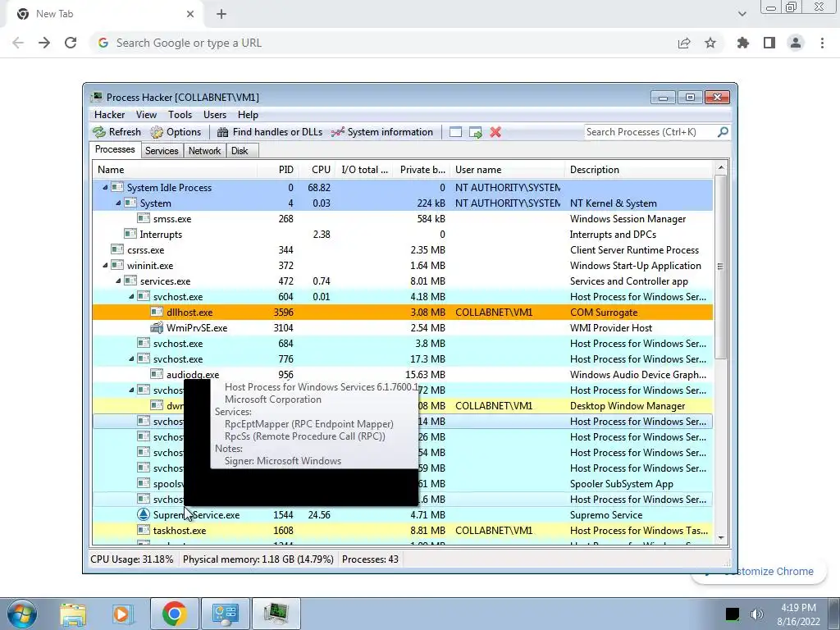The width and height of the screenshot is (840, 630).
Task: Collapse the wininit.exe node
Action: click(105, 265)
